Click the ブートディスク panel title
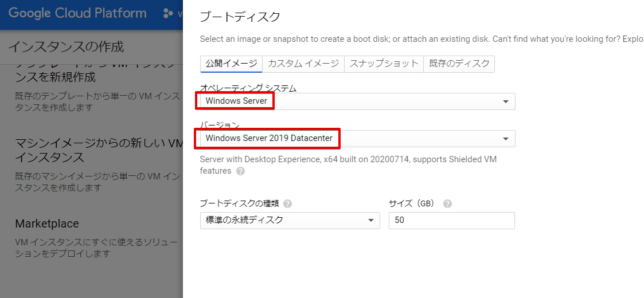The width and height of the screenshot is (644, 298). [240, 17]
